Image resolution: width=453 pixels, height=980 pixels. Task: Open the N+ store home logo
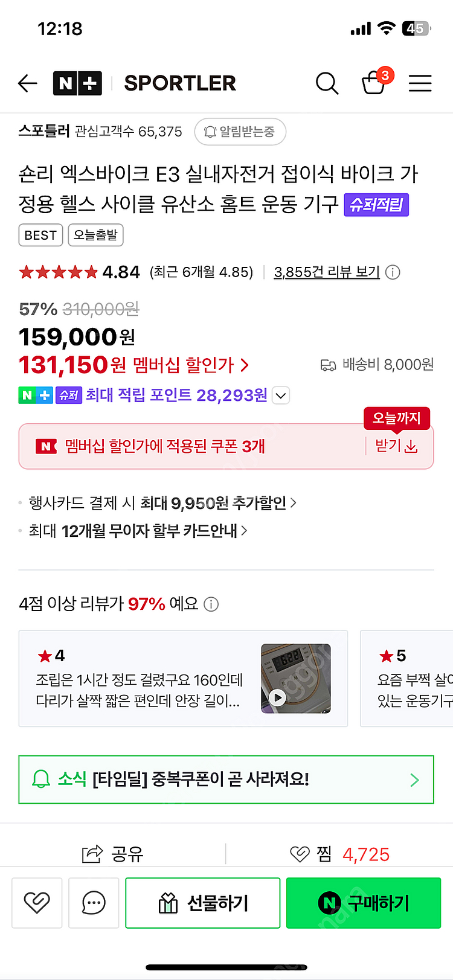77,83
